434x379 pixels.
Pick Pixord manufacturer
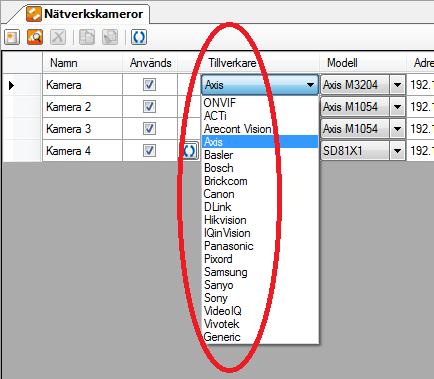260,259
